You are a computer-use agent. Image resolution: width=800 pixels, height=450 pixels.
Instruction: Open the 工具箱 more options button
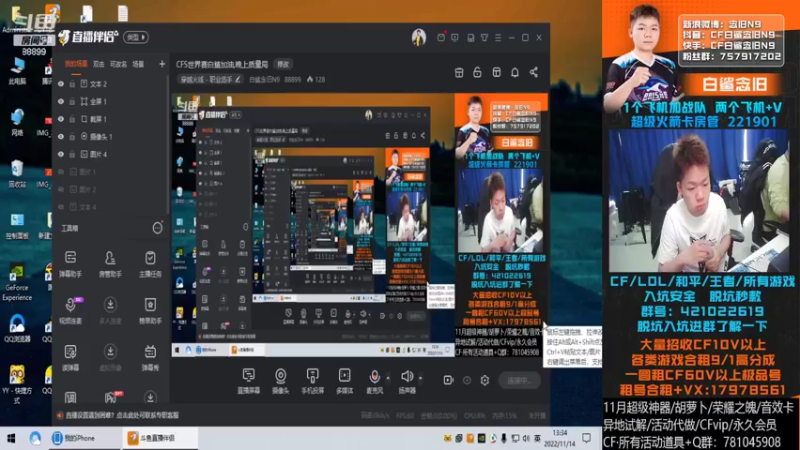pos(157,228)
